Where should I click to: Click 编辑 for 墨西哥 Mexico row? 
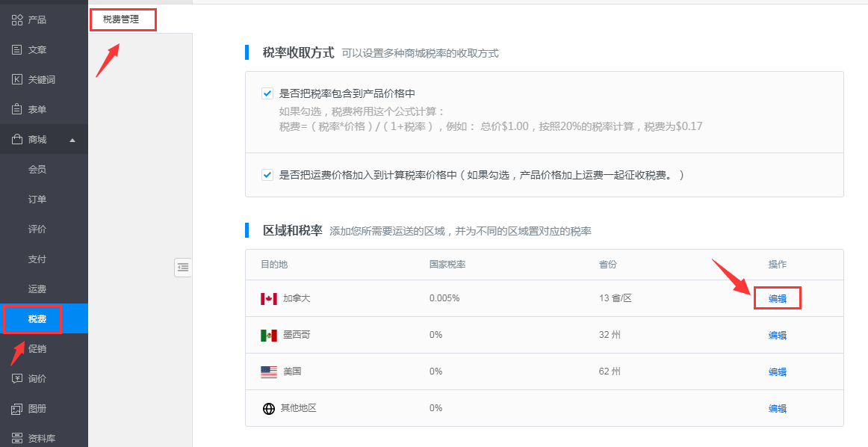777,335
